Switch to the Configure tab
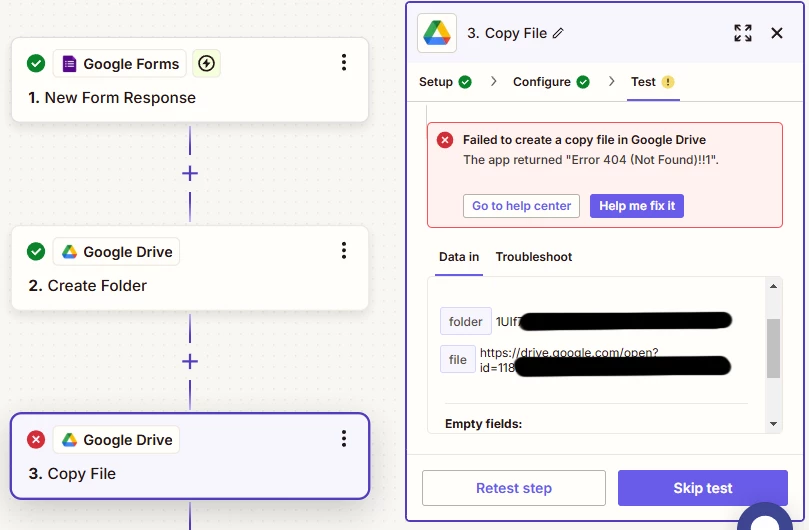Image resolution: width=809 pixels, height=530 pixels. point(551,82)
